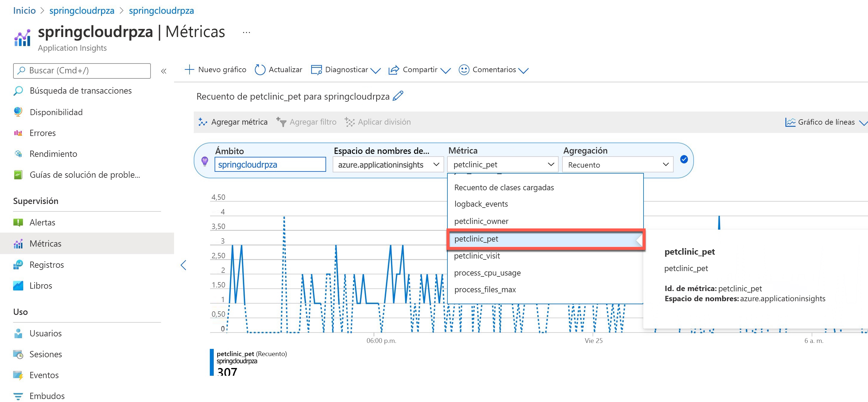
Task: Open Compartir share menu
Action: (419, 70)
